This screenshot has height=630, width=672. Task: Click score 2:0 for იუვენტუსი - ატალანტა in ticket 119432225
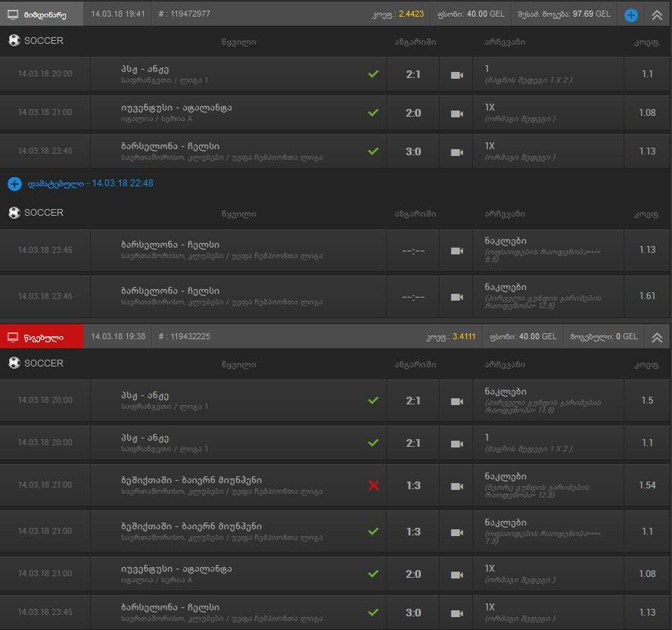pyautogui.click(x=413, y=574)
